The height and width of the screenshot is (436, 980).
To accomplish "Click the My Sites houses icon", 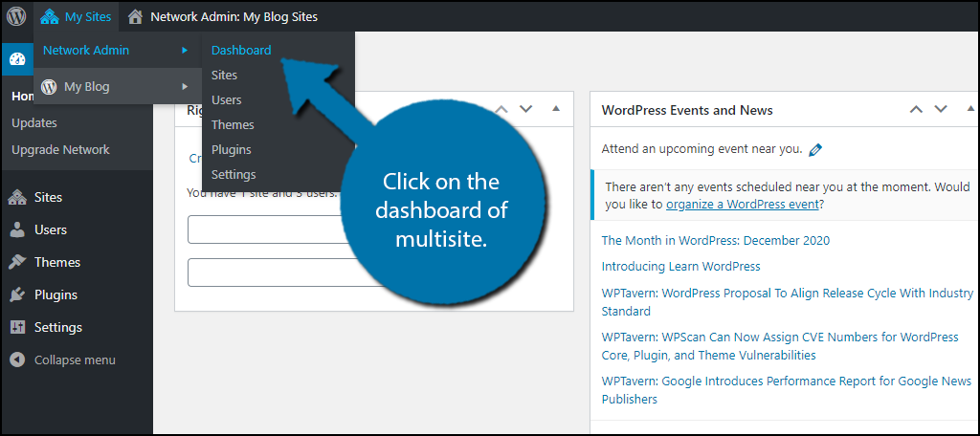I will click(x=50, y=16).
